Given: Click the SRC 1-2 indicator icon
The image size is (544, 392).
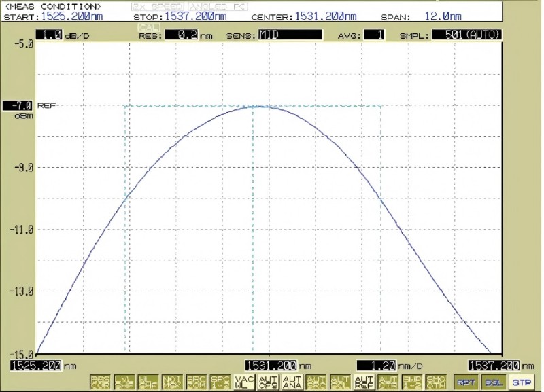Looking at the screenshot, I should click(x=220, y=382).
